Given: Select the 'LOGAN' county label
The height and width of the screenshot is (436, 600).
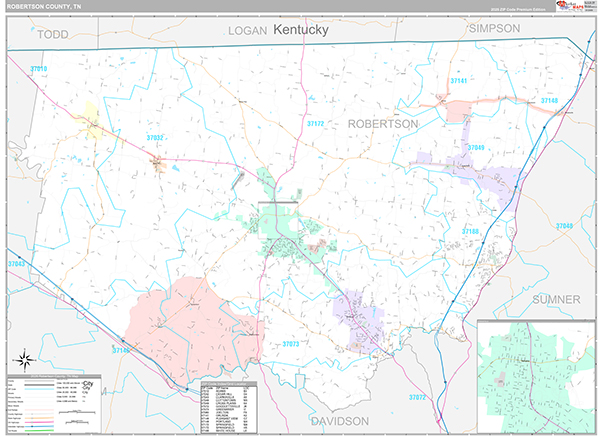Looking at the screenshot, I should (248, 31).
